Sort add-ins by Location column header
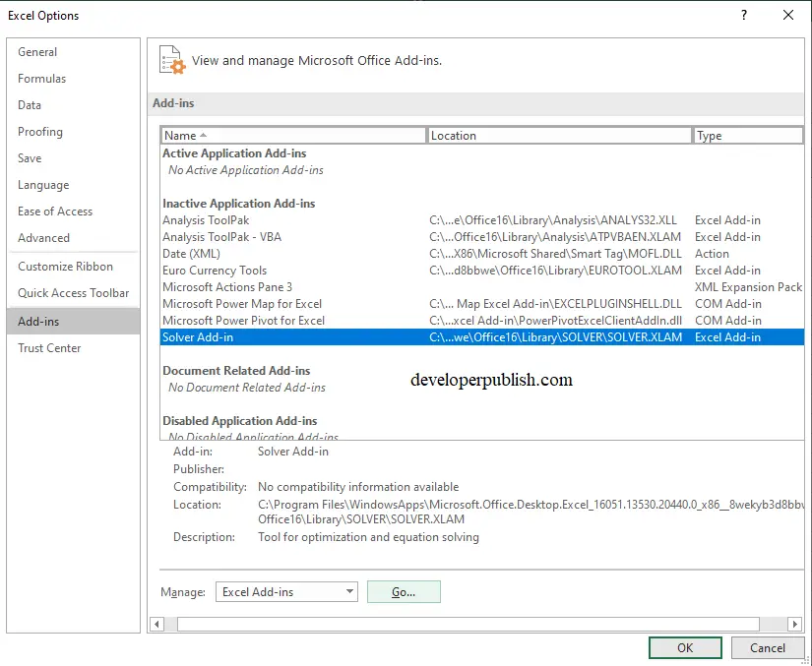The image size is (812, 666). 560,136
